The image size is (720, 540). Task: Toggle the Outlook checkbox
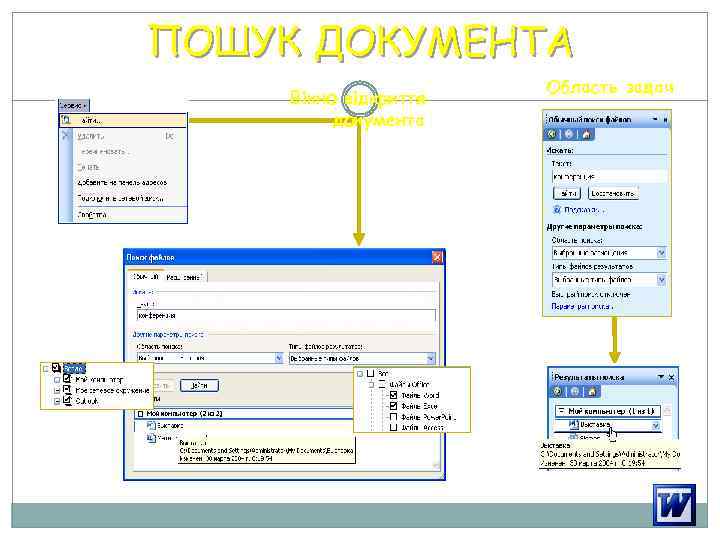click(67, 401)
